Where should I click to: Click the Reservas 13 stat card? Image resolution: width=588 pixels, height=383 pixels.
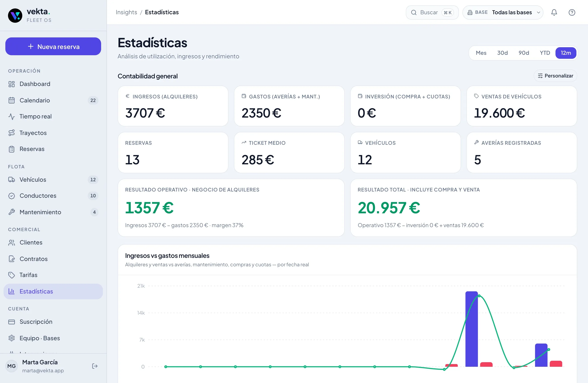coord(173,153)
